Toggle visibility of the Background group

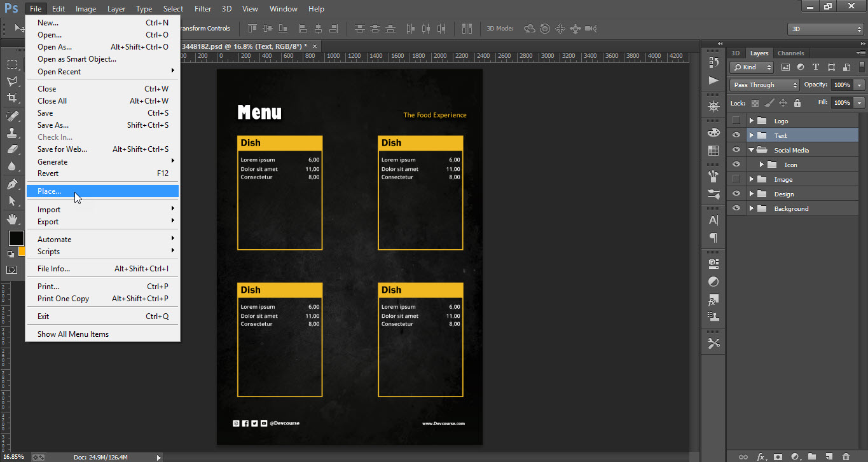tap(736, 208)
